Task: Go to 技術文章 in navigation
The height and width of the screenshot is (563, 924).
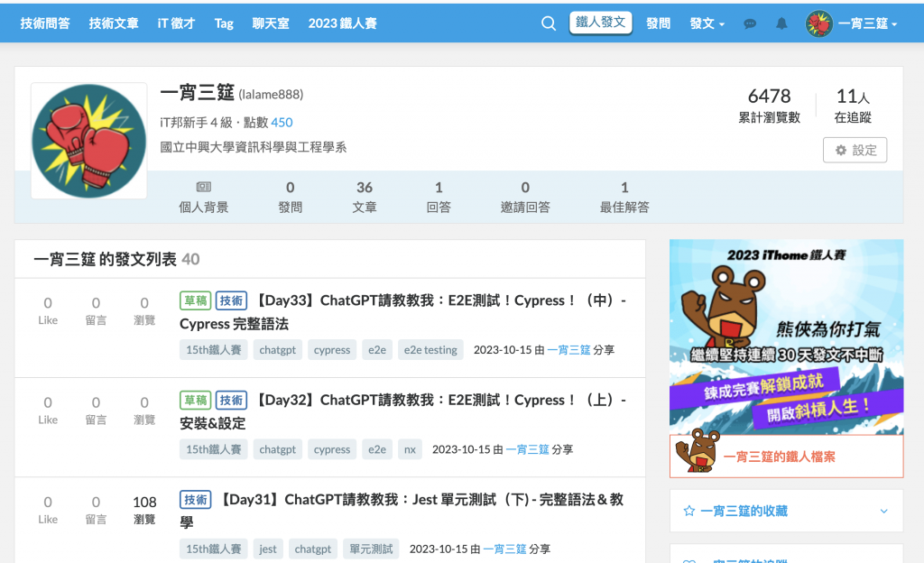Action: 114,23
